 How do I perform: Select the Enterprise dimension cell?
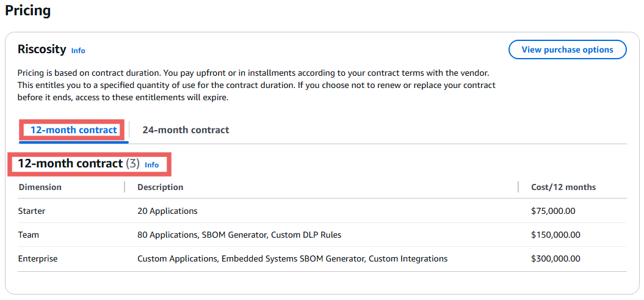point(38,259)
